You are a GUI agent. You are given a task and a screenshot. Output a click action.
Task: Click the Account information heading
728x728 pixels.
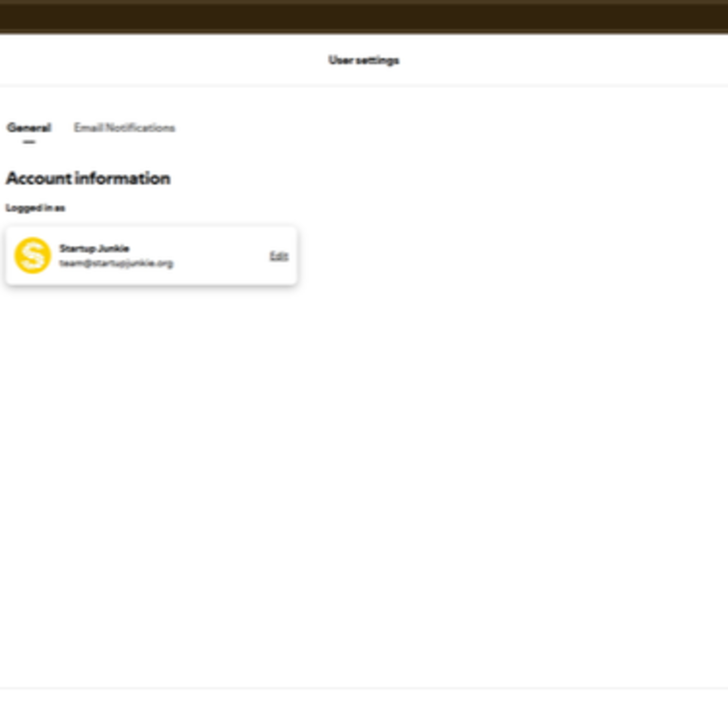(x=88, y=178)
